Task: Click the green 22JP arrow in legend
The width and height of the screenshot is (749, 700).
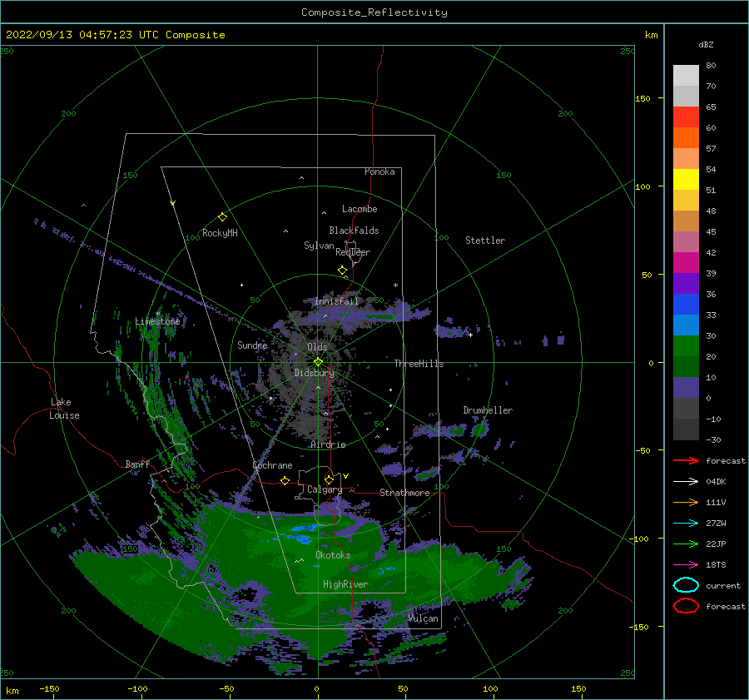Action: coord(686,544)
